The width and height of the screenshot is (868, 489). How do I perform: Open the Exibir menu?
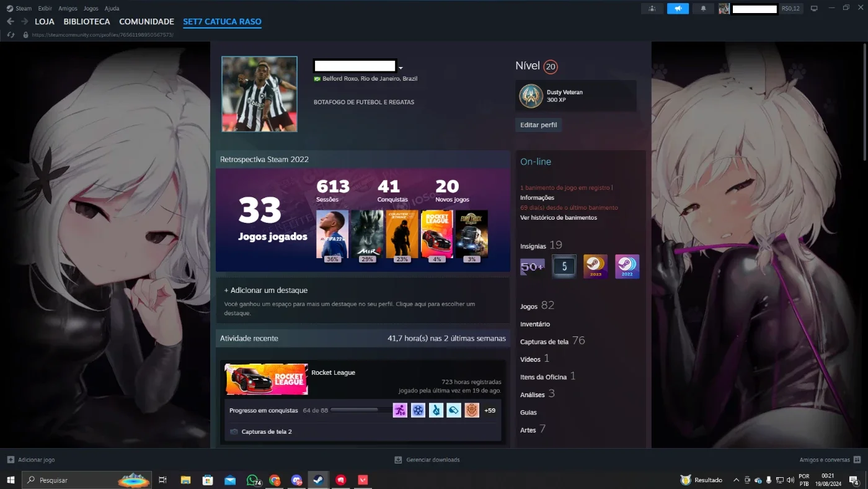pos(45,9)
